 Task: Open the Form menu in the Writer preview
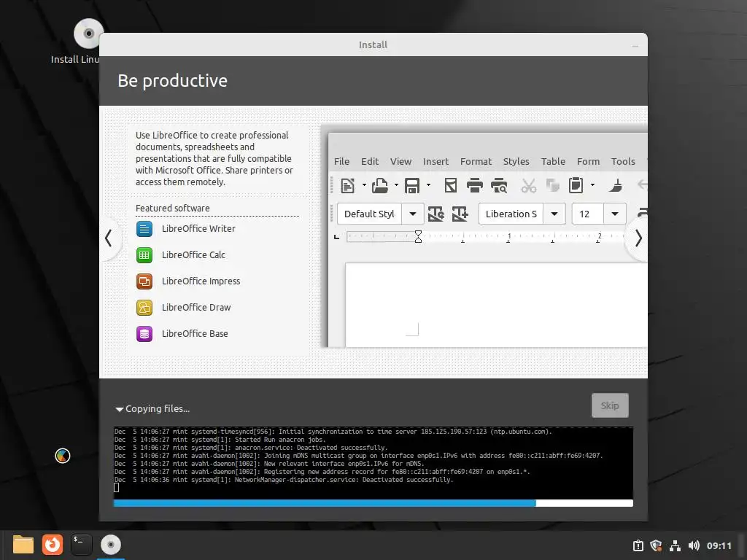588,161
